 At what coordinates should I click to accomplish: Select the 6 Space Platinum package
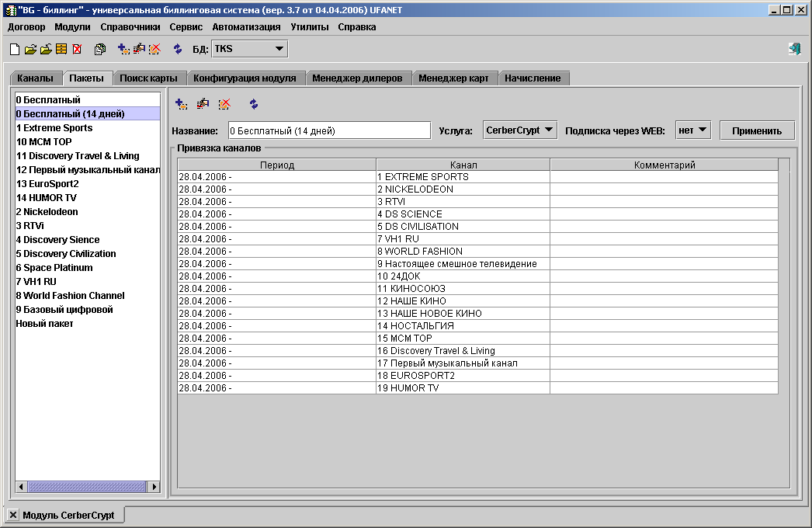(x=54, y=268)
